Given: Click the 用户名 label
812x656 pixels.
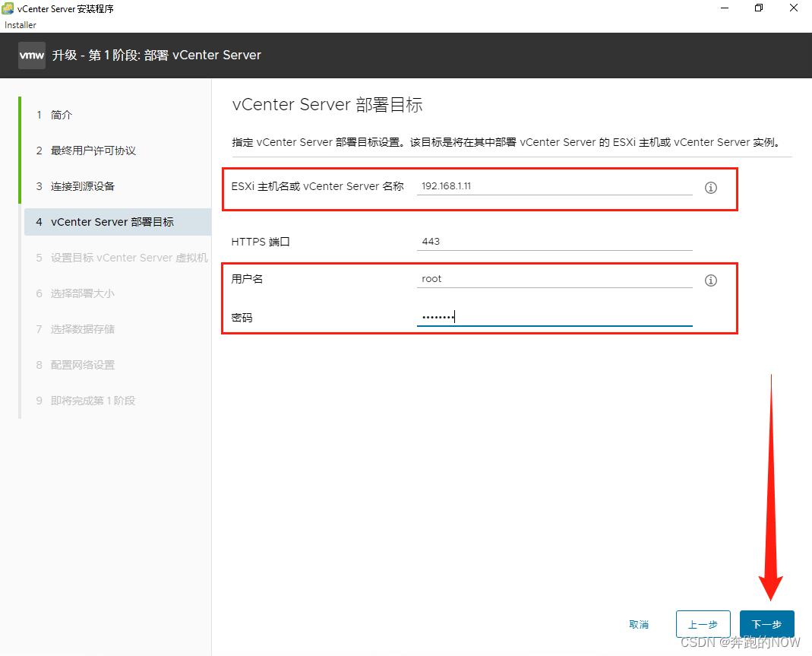Looking at the screenshot, I should [247, 279].
